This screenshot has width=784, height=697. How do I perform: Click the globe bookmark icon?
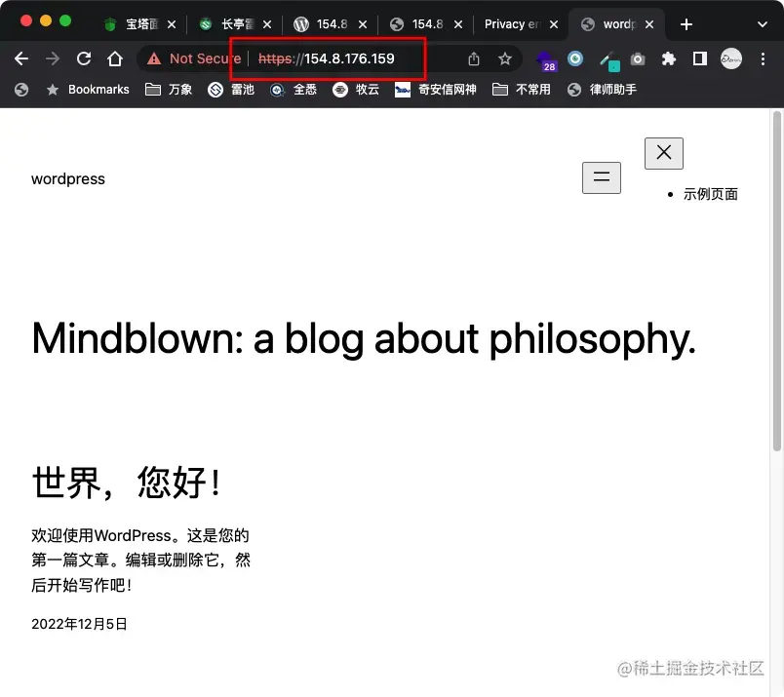click(x=21, y=90)
